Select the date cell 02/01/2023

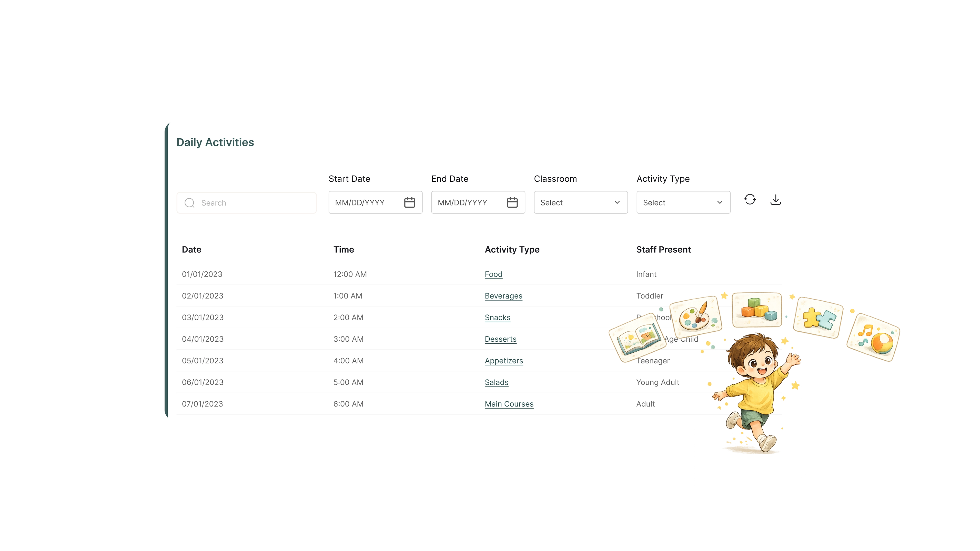[x=203, y=296]
